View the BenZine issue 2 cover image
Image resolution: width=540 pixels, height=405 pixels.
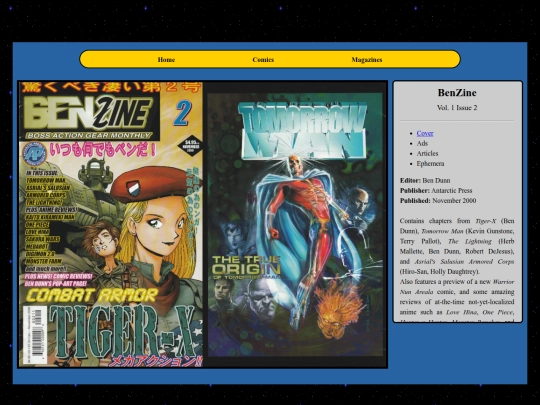click(111, 225)
